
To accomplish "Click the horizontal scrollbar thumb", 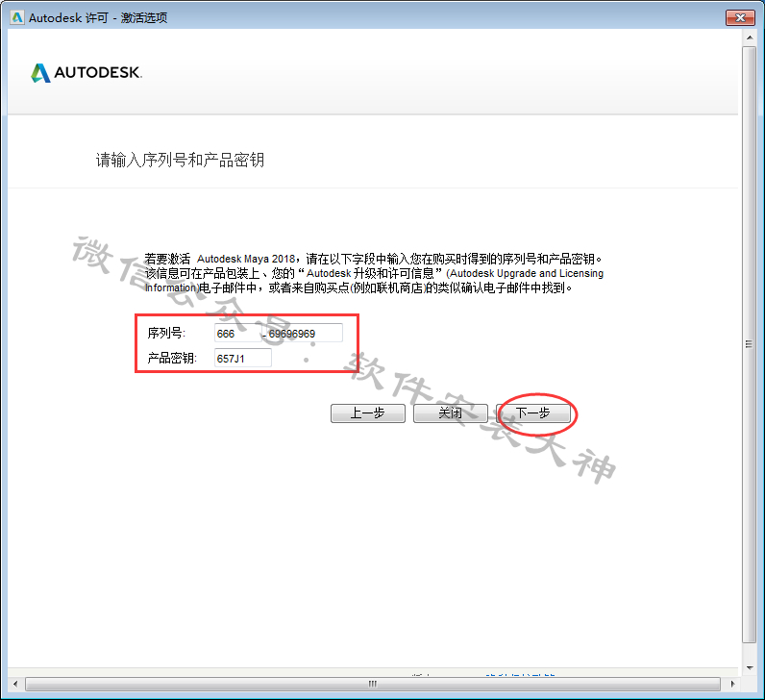I will pos(373,684).
